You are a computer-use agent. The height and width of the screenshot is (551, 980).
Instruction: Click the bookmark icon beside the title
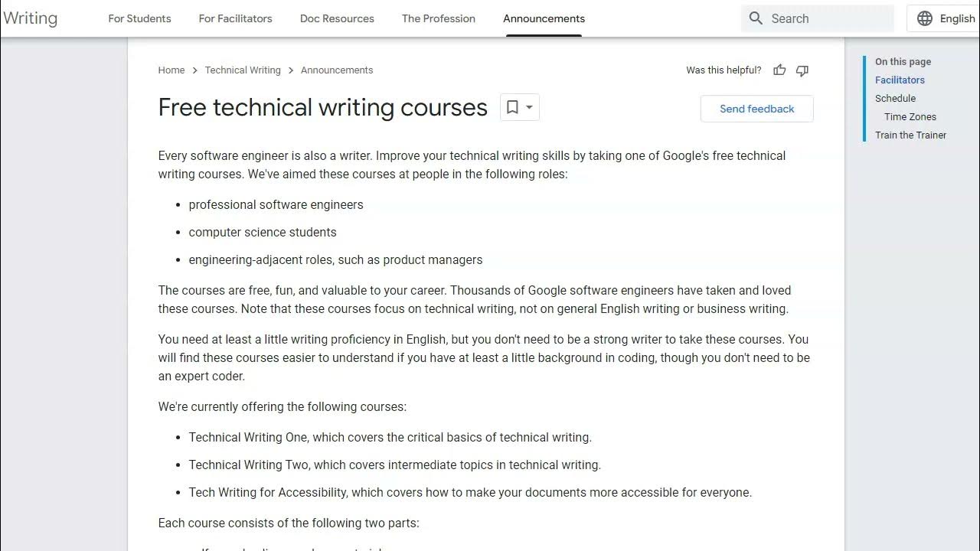coord(512,107)
